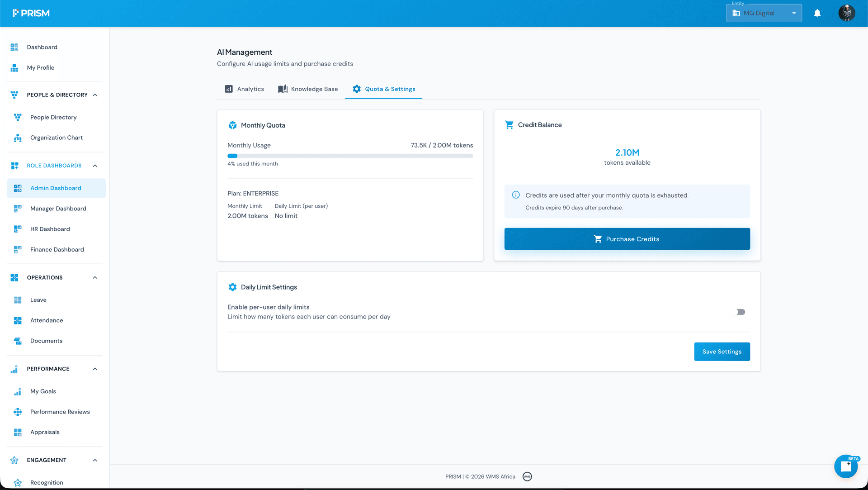This screenshot has height=490, width=868.
Task: Select the Organization Chart icon in the sidebar
Action: 18,138
